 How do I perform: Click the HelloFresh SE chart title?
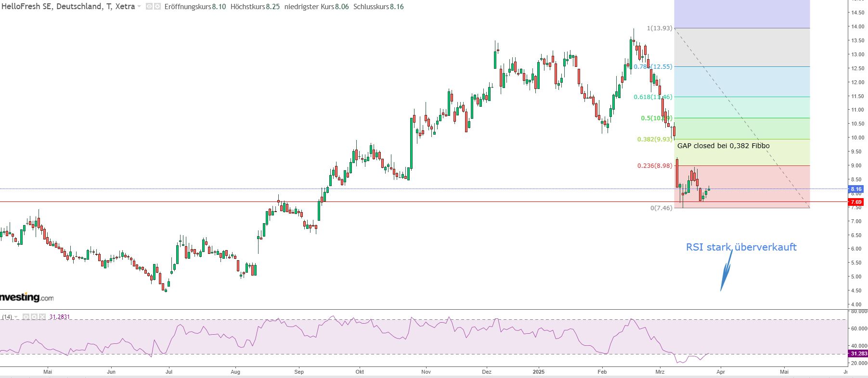pyautogui.click(x=67, y=7)
